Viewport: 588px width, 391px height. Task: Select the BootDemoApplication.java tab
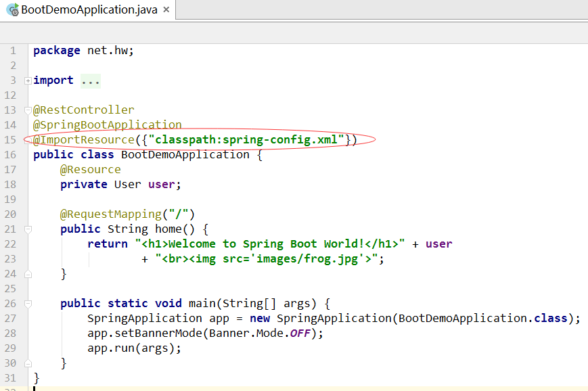click(x=88, y=10)
